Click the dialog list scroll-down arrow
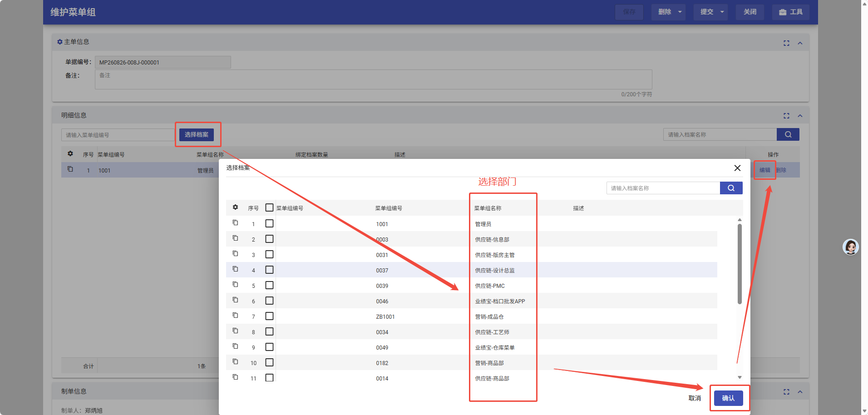The width and height of the screenshot is (868, 415). pyautogui.click(x=740, y=377)
